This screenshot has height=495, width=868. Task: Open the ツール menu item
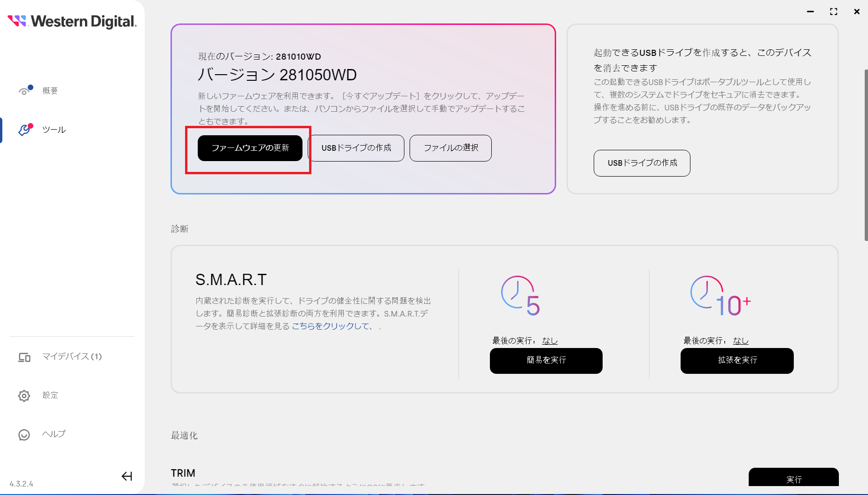pos(54,130)
